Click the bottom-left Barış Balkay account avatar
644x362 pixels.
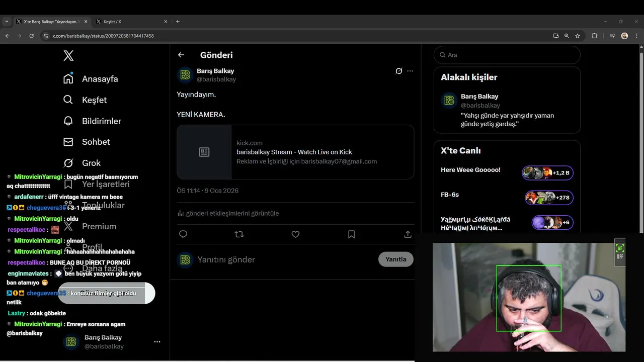pos(71,342)
